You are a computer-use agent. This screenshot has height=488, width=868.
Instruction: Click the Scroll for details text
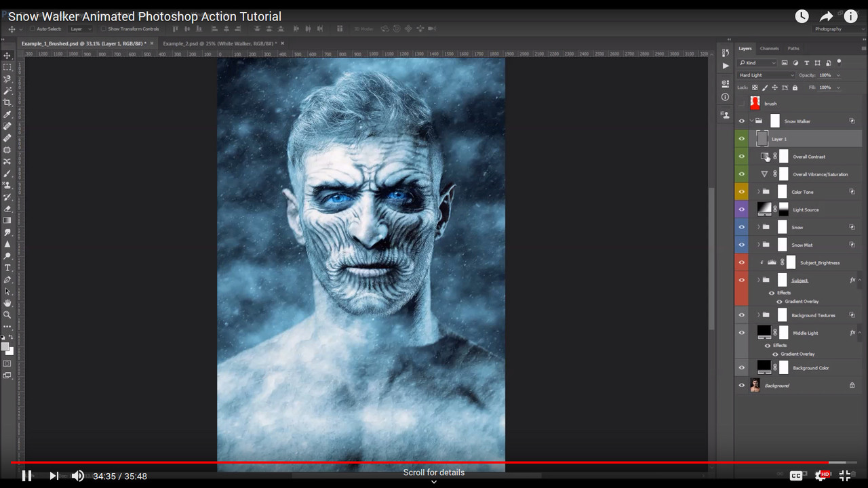coord(433,472)
